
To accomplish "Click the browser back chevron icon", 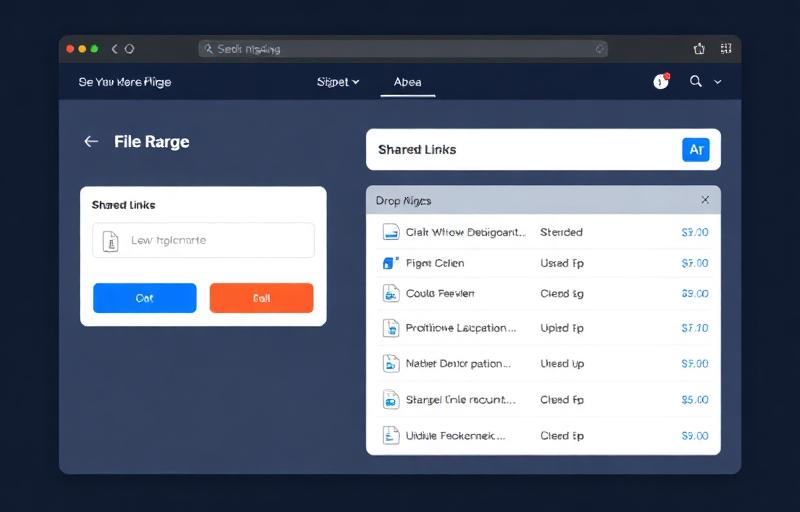I will point(114,49).
